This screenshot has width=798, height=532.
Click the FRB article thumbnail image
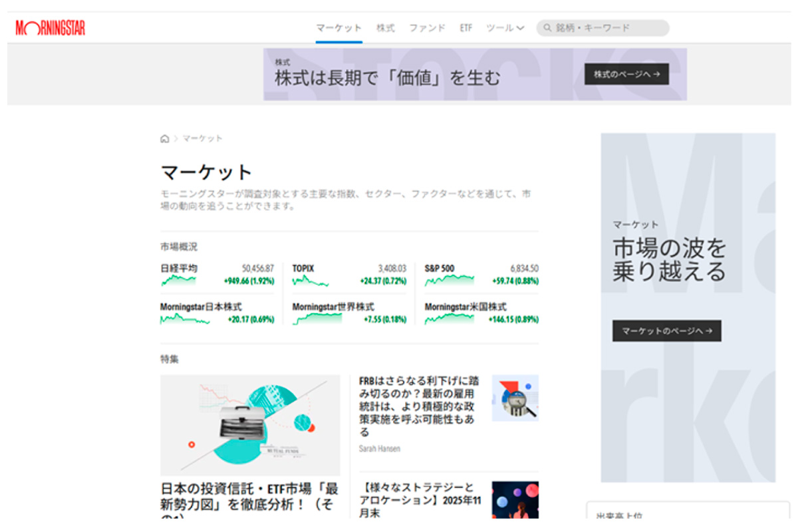515,398
